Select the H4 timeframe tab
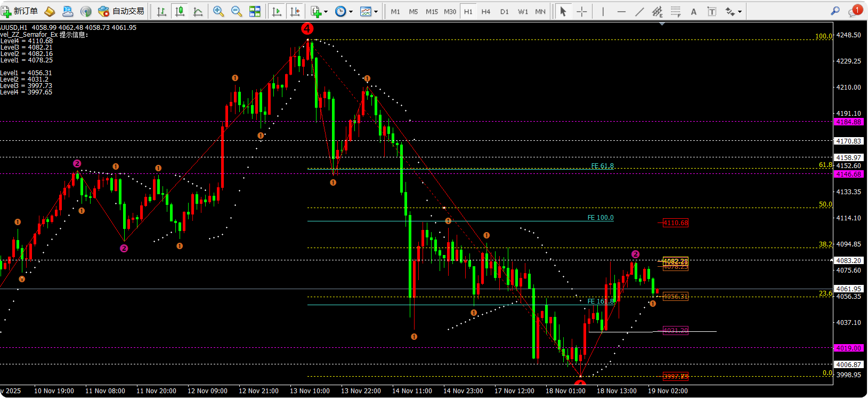 486,11
